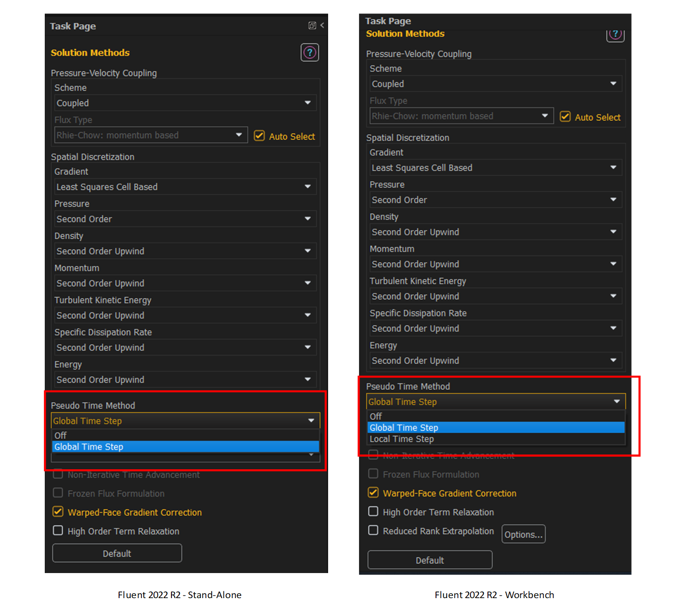Open Options... button in Workbench panel

(523, 534)
